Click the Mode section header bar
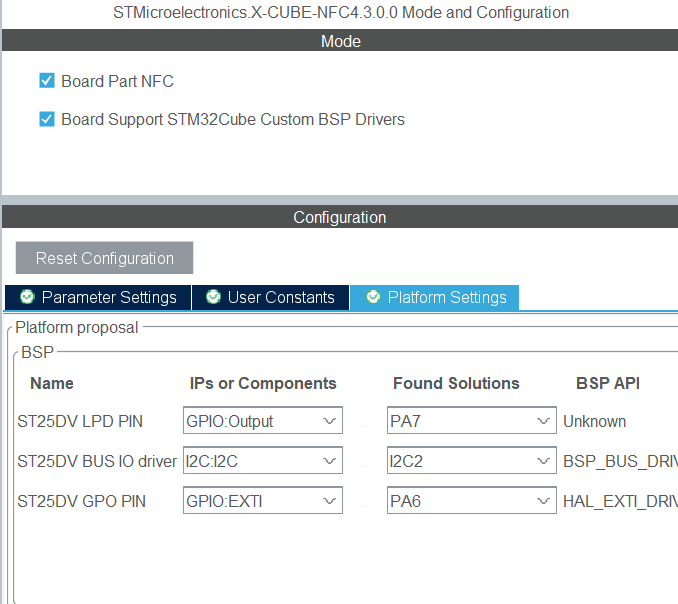 [339, 41]
